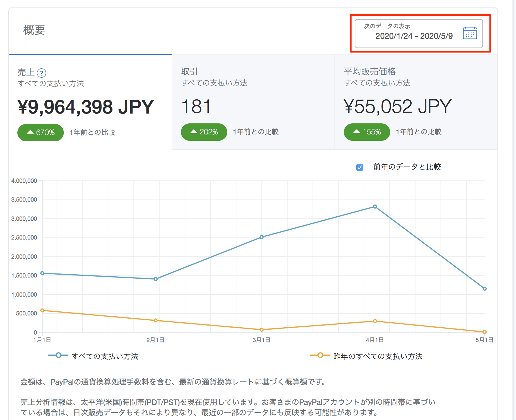Screen dimensions: 516x420
Task: Click the orange data point at 4月1日
Action: point(375,321)
